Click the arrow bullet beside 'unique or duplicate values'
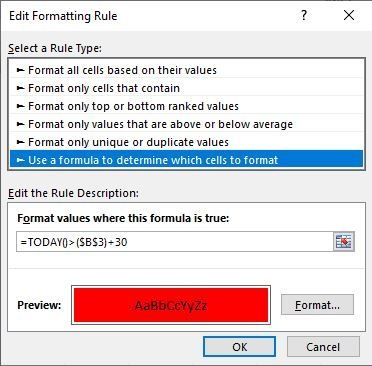 click(21, 142)
